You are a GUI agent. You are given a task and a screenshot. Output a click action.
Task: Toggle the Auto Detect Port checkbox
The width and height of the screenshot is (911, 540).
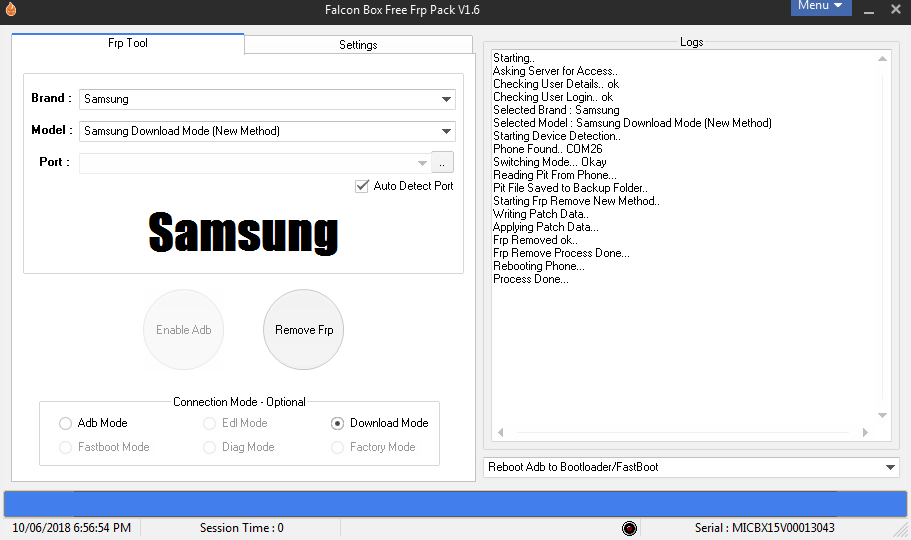[361, 186]
